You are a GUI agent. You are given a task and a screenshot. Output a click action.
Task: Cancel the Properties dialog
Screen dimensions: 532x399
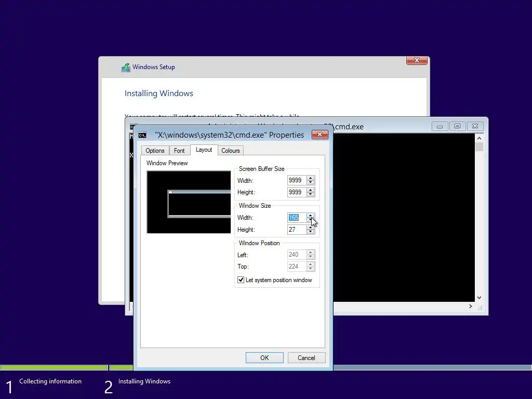(307, 357)
